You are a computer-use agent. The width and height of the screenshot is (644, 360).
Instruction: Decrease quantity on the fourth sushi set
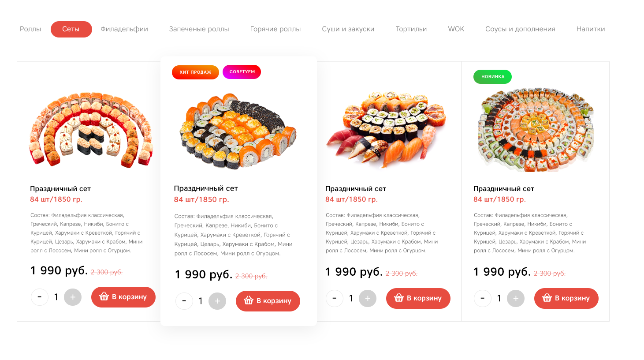point(483,299)
